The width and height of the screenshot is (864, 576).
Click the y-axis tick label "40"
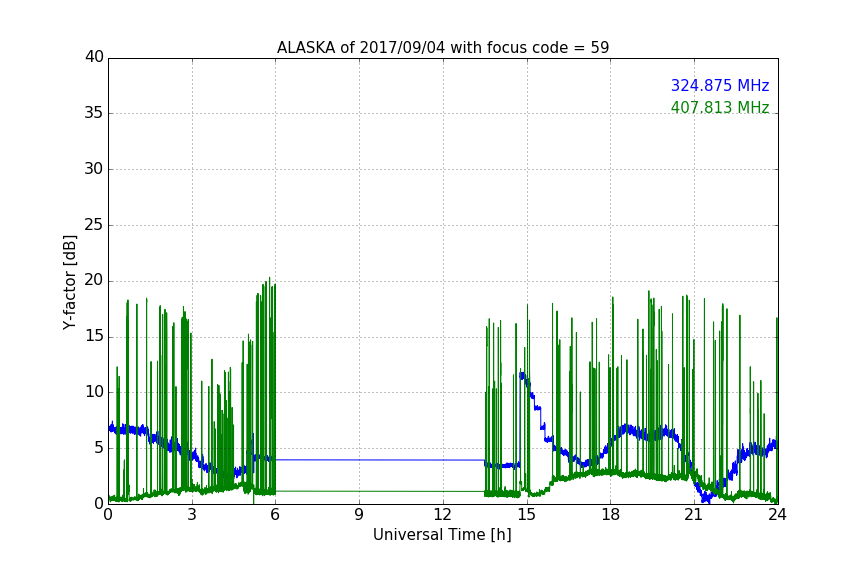point(94,57)
